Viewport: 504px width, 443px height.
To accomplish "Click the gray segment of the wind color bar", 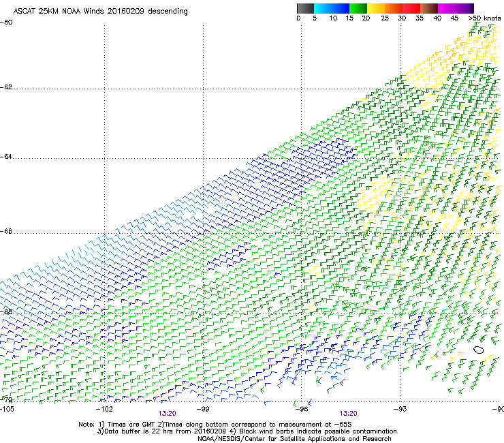I will 305,8.
